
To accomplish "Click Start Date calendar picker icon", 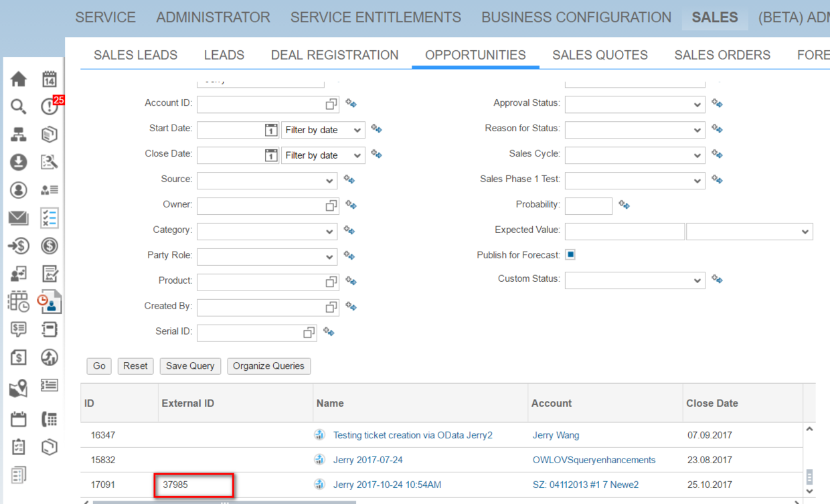I will (x=270, y=130).
